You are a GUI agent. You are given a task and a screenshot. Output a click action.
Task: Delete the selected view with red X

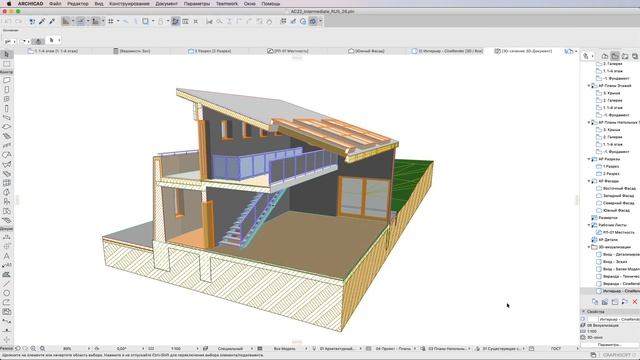(x=635, y=302)
